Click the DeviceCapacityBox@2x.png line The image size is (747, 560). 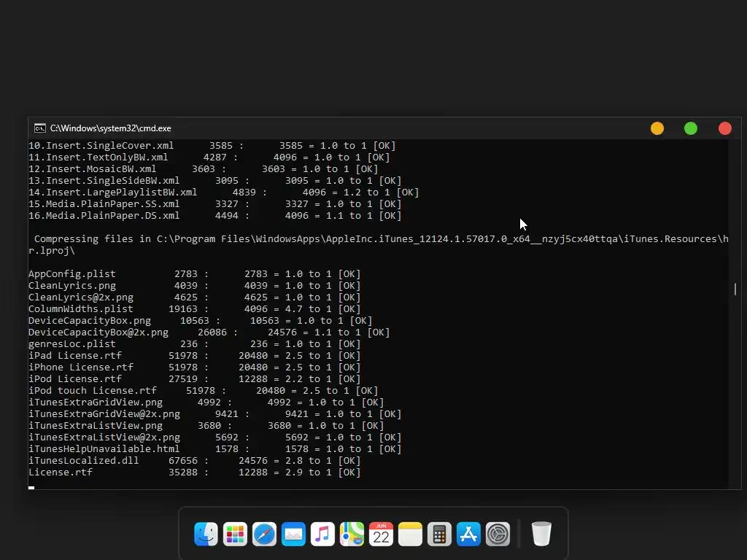tap(209, 332)
